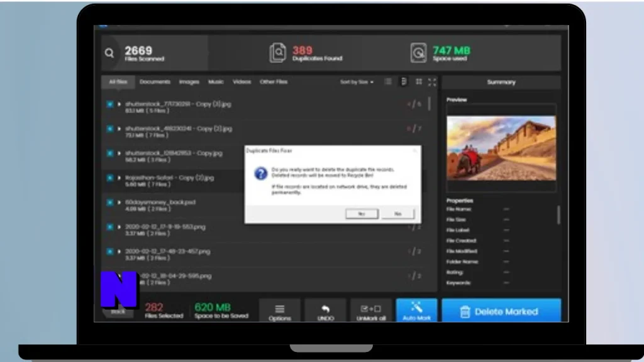Open Options with the hamburger icon
The image size is (644, 362).
[x=280, y=312]
